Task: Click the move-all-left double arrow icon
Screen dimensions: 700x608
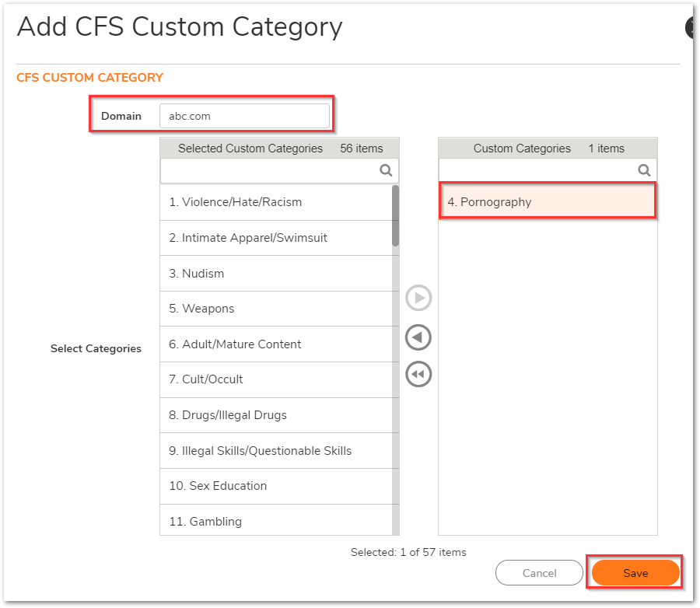Action: [x=418, y=374]
